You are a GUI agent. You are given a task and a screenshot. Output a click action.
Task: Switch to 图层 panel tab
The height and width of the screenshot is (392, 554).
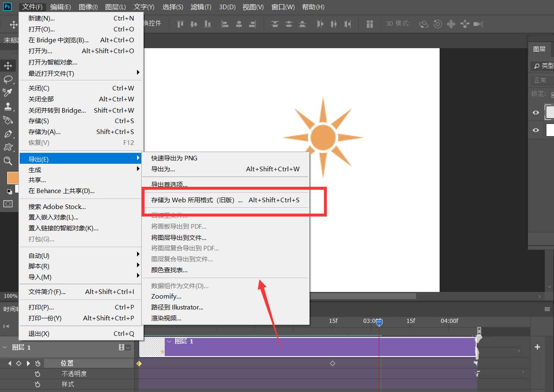coord(539,49)
